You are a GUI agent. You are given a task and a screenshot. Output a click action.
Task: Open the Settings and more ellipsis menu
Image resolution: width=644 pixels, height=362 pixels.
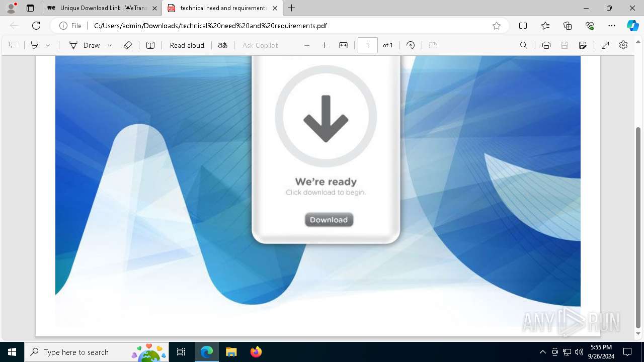pos(612,26)
